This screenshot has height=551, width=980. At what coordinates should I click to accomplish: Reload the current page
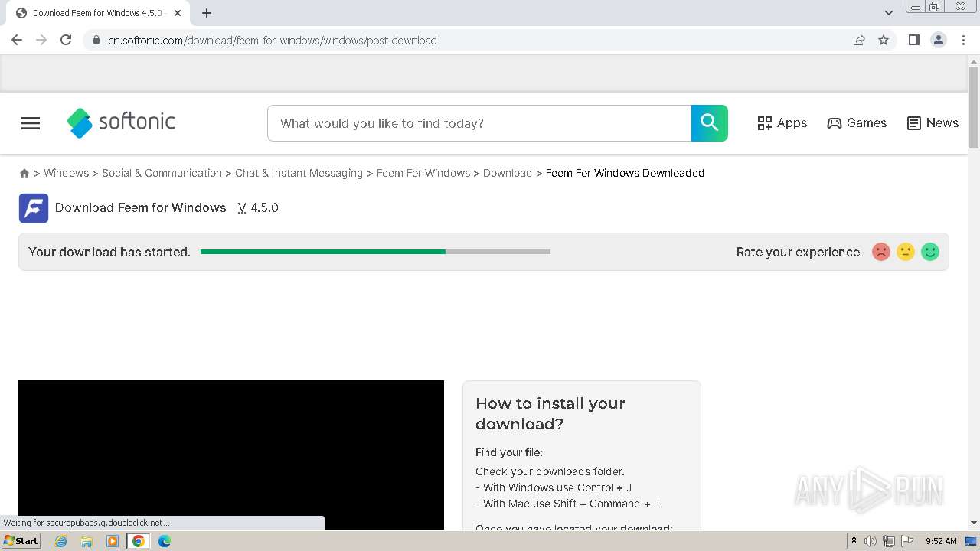point(66,40)
